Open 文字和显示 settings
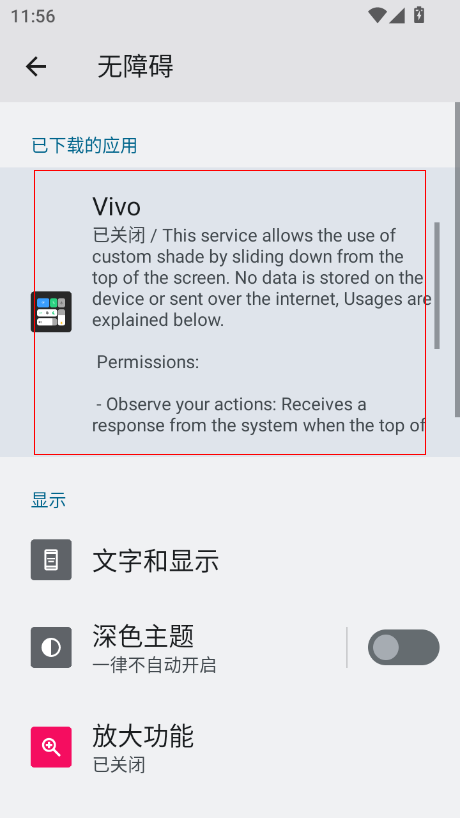This screenshot has width=460, height=818. tap(230, 560)
